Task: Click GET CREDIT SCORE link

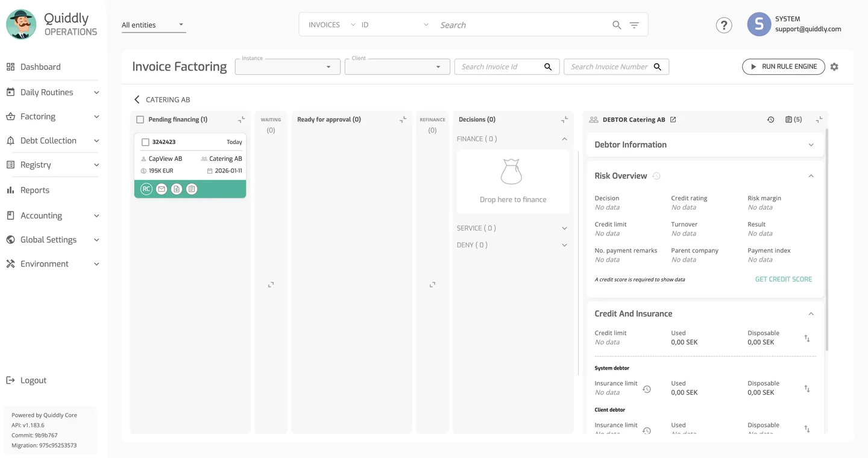Action: coord(784,279)
